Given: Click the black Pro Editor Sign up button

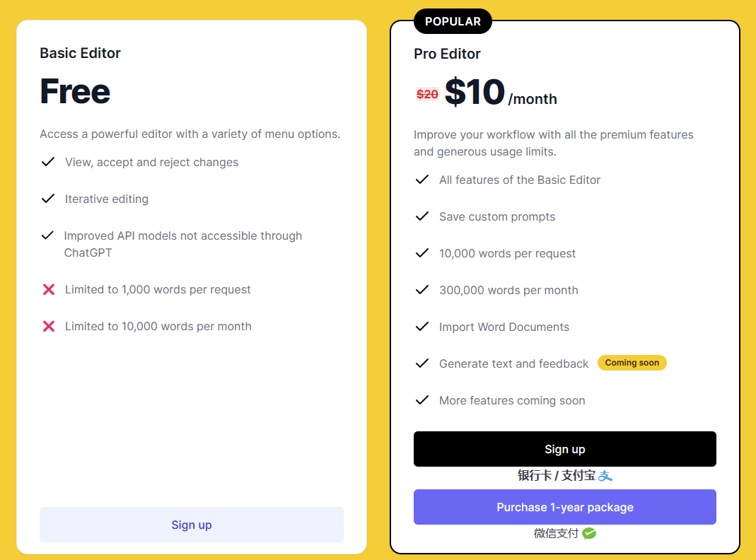Looking at the screenshot, I should 564,449.
